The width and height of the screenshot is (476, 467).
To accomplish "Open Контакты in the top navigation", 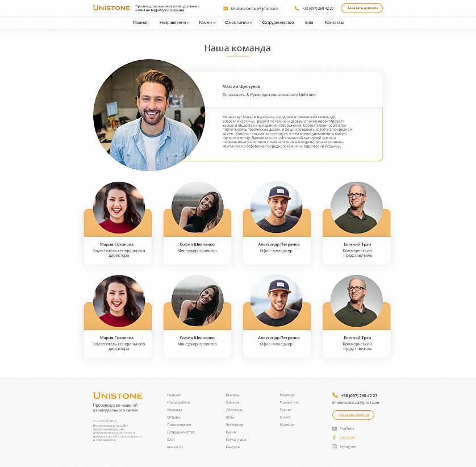I will (334, 23).
